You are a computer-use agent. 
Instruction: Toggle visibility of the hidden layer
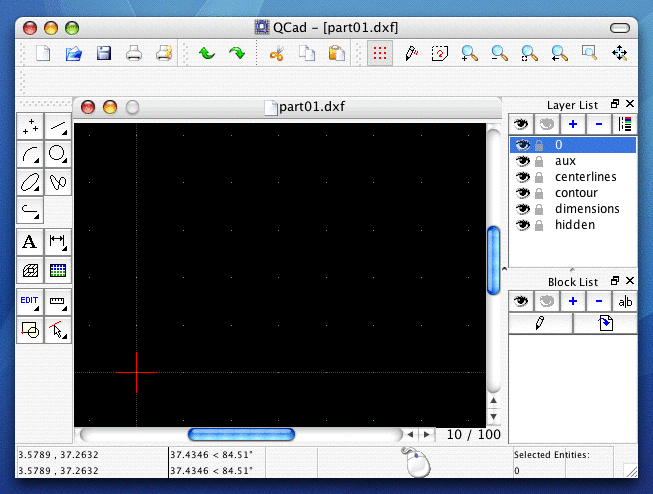[x=521, y=225]
